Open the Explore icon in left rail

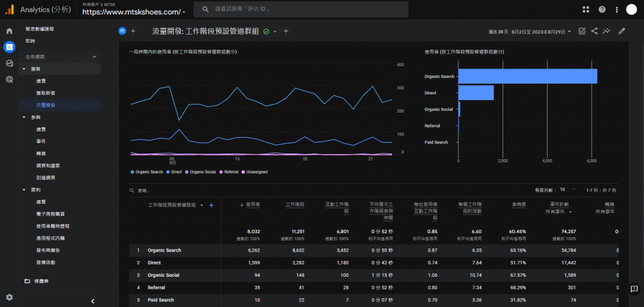tap(9, 64)
